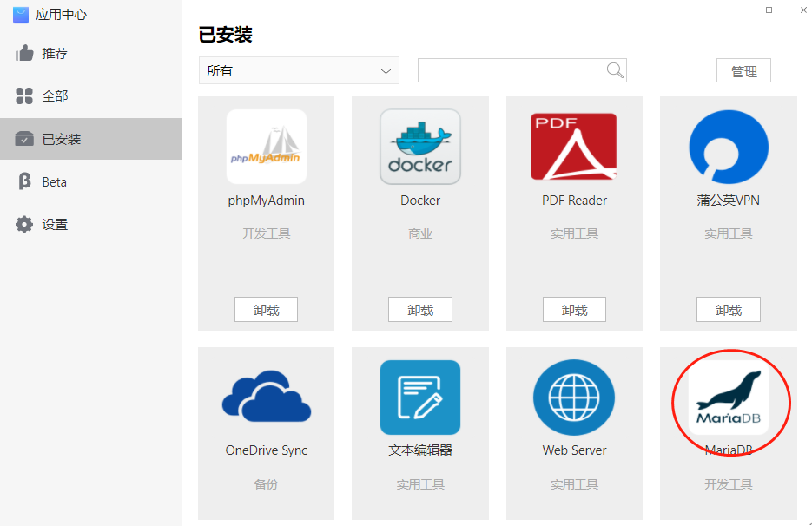Image resolution: width=812 pixels, height=526 pixels.
Task: Open the Docker app icon
Action: click(x=420, y=146)
